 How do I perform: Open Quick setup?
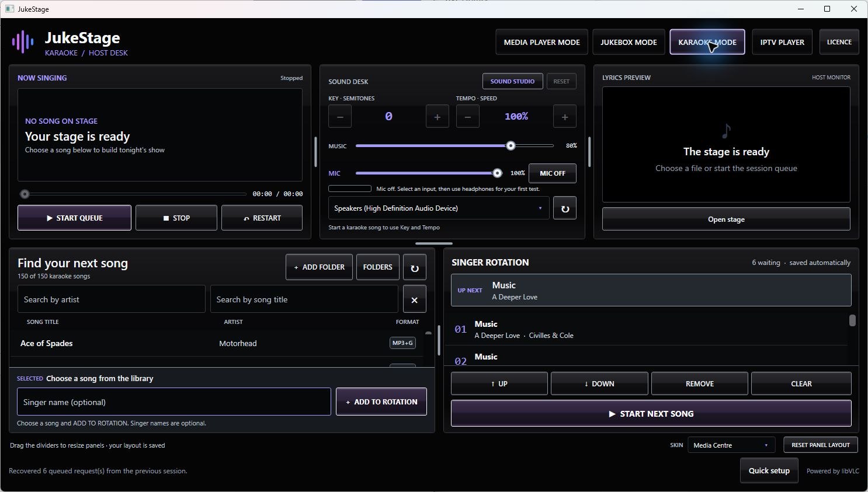(769, 471)
